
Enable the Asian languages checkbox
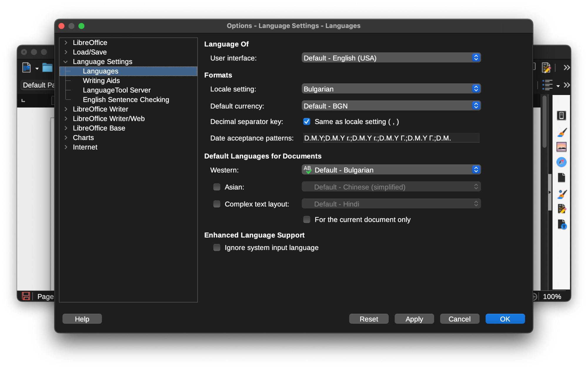[x=217, y=187]
